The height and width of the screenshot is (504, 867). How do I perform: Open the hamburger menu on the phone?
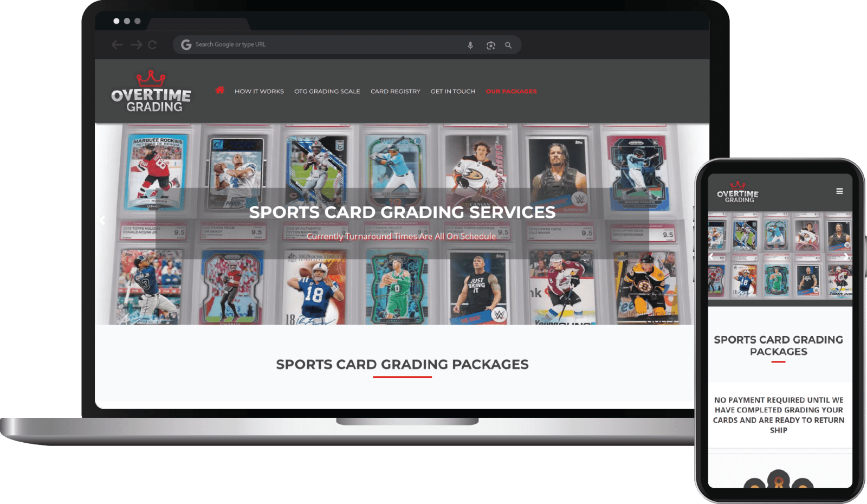tap(839, 191)
